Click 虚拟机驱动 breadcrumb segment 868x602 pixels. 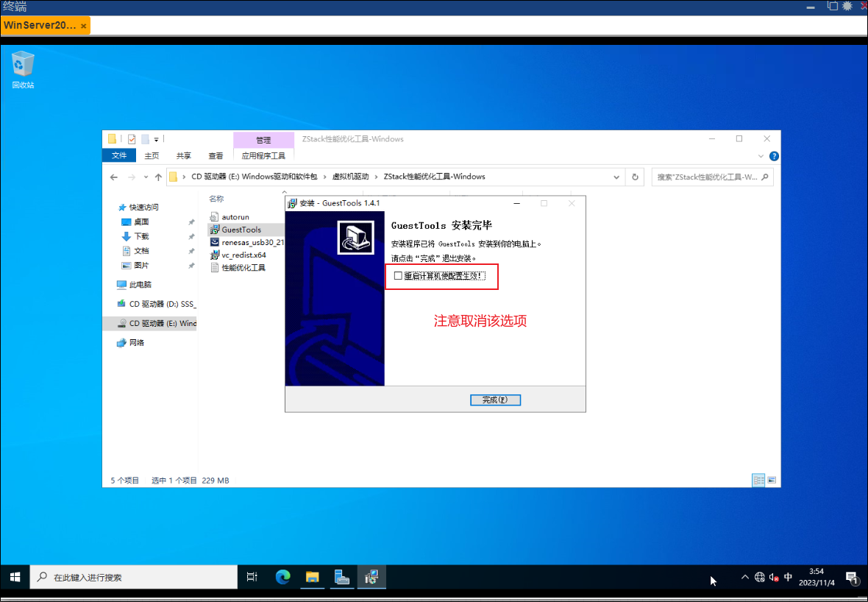[350, 177]
